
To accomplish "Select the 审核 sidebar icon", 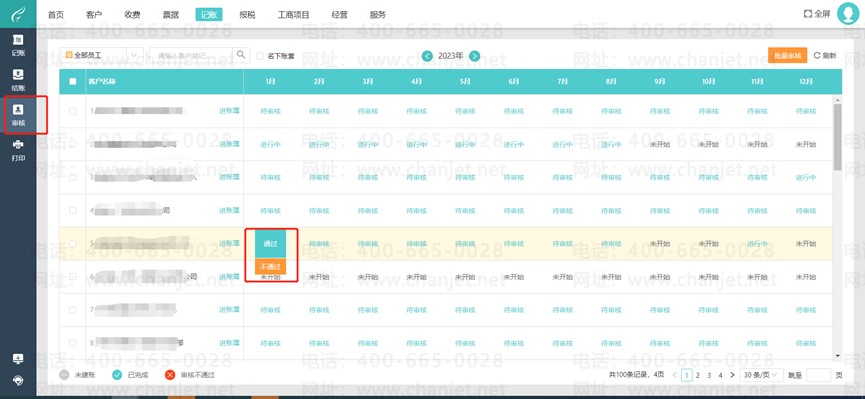I will (x=18, y=114).
